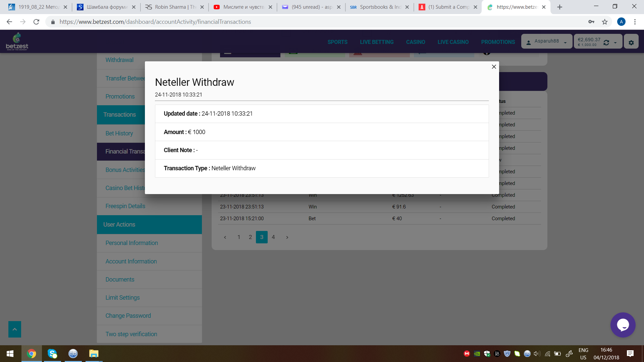Open the Windows notification center
644x362 pixels.
pos(630,354)
